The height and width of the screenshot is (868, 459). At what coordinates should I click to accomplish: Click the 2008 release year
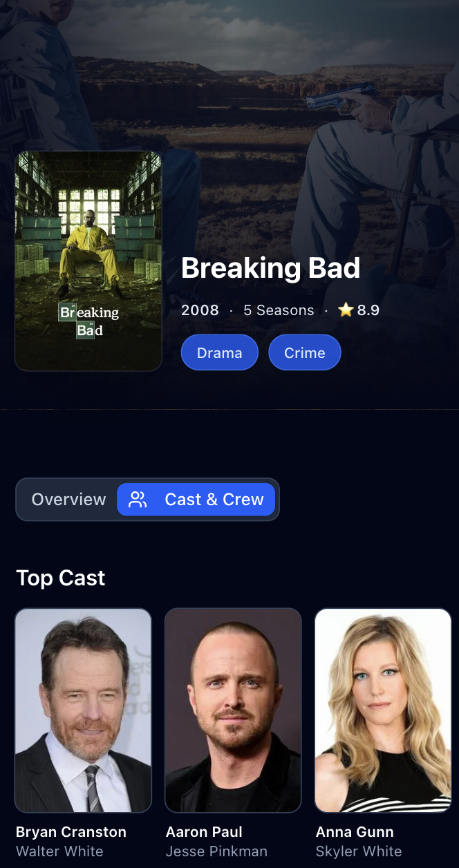click(x=200, y=310)
